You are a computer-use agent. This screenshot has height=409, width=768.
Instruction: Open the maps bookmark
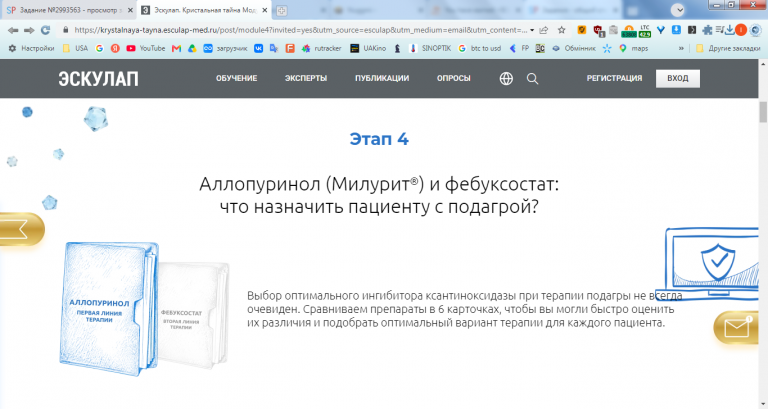633,48
